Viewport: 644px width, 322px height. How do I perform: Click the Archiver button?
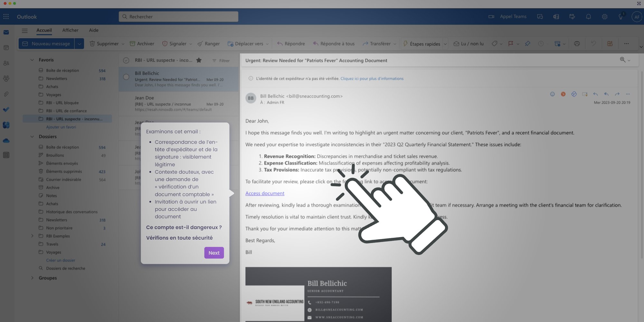(142, 43)
